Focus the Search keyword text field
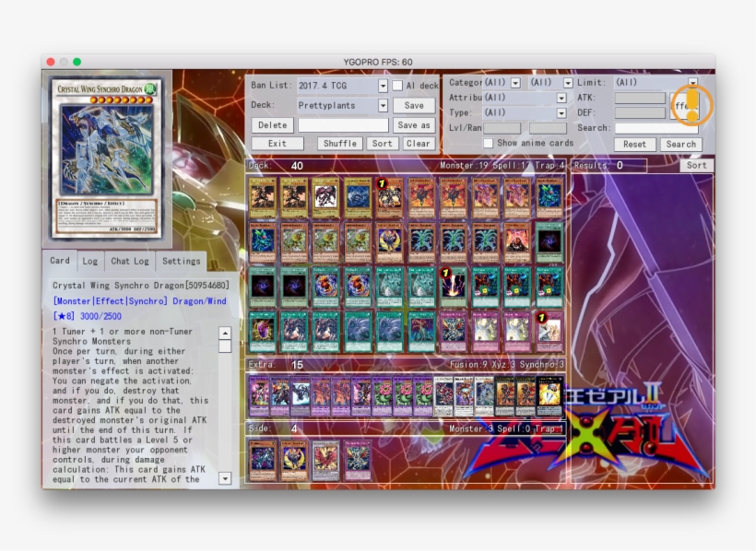 (656, 128)
